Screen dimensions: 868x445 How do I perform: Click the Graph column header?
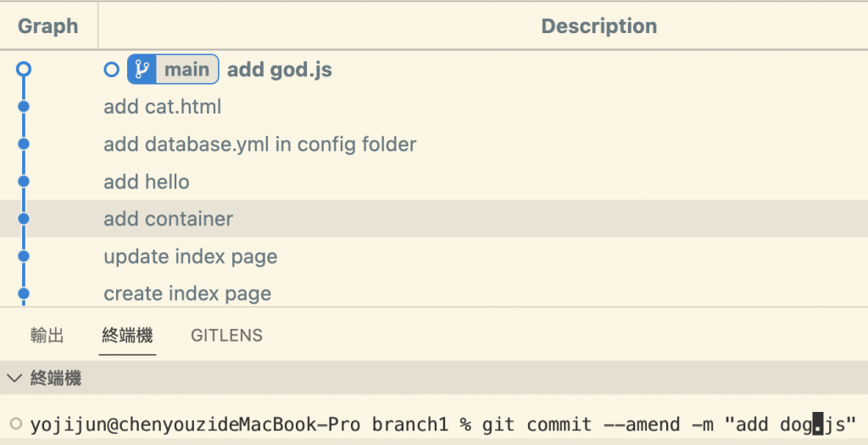pos(48,26)
